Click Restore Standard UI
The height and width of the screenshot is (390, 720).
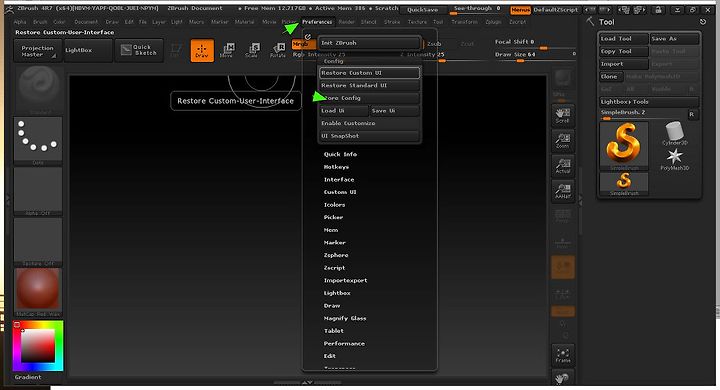[369, 85]
